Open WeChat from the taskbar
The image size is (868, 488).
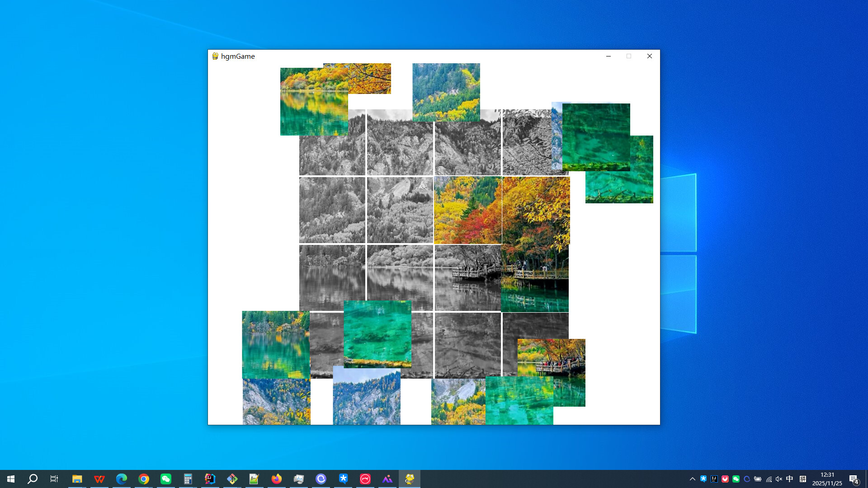coord(165,479)
